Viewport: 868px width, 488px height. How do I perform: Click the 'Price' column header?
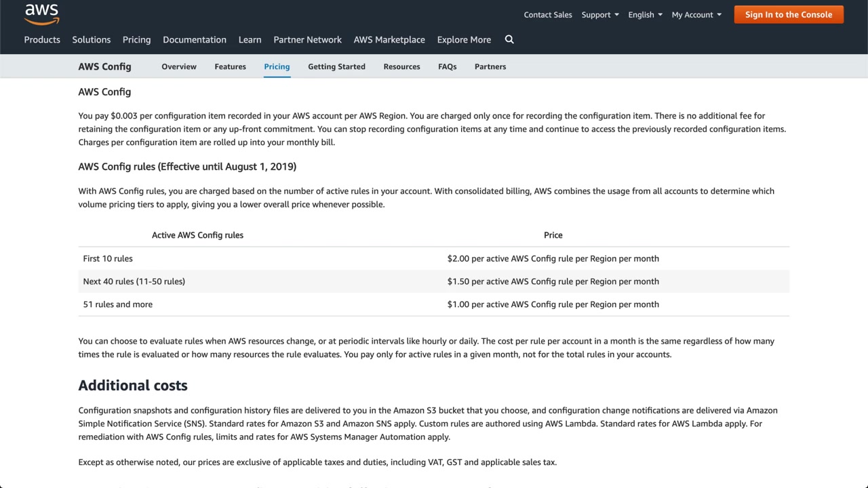click(553, 235)
